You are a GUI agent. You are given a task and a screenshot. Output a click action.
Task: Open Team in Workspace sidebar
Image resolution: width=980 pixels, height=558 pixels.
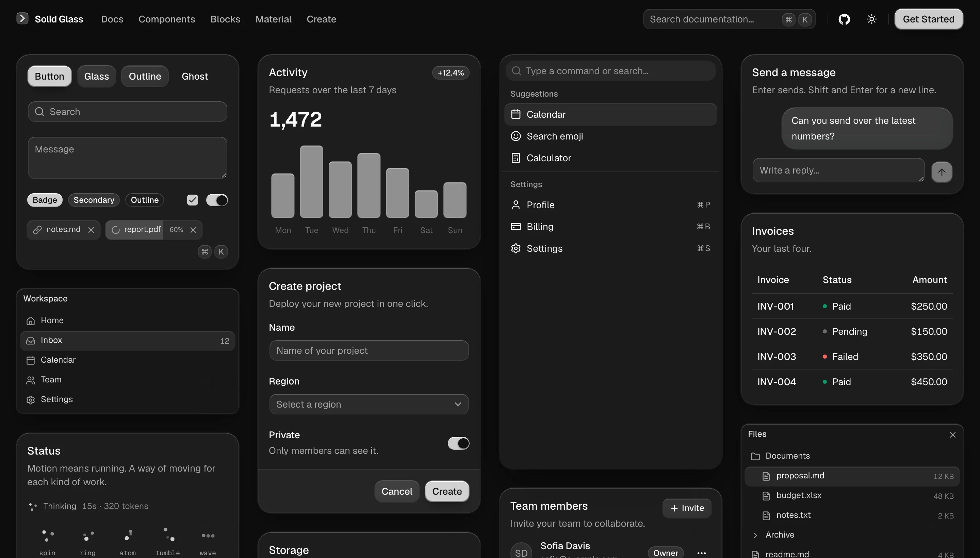pos(127,380)
